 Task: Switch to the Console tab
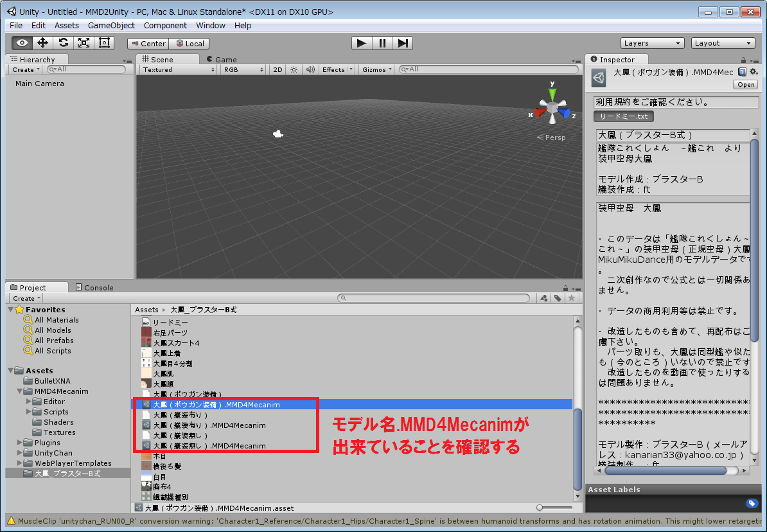(94, 287)
